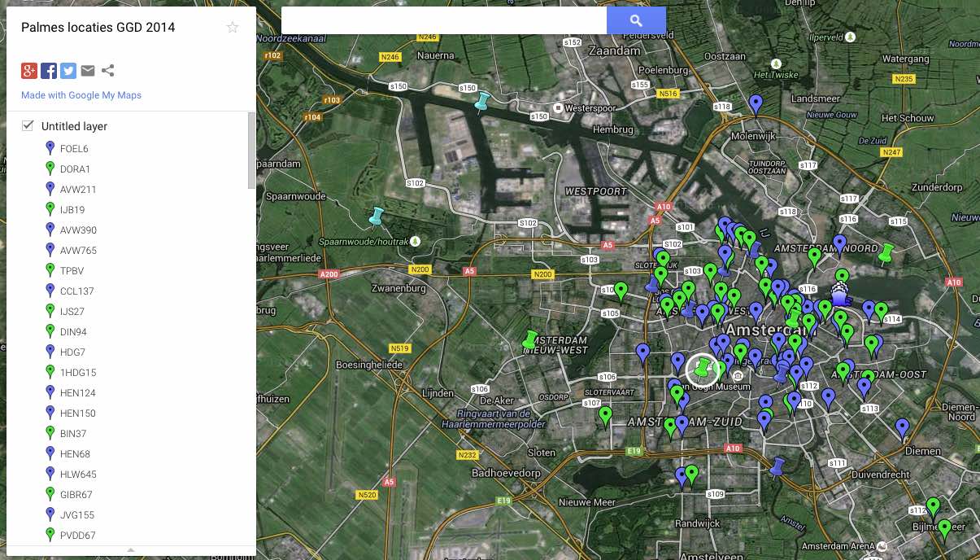Select FOEL6 in the layer list
This screenshot has width=980, height=560.
point(74,149)
